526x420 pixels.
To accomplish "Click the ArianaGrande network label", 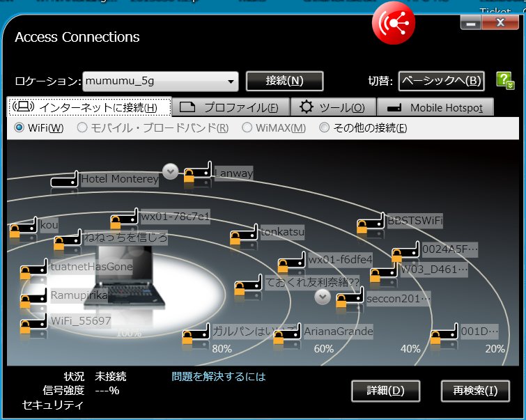I will click(339, 332).
